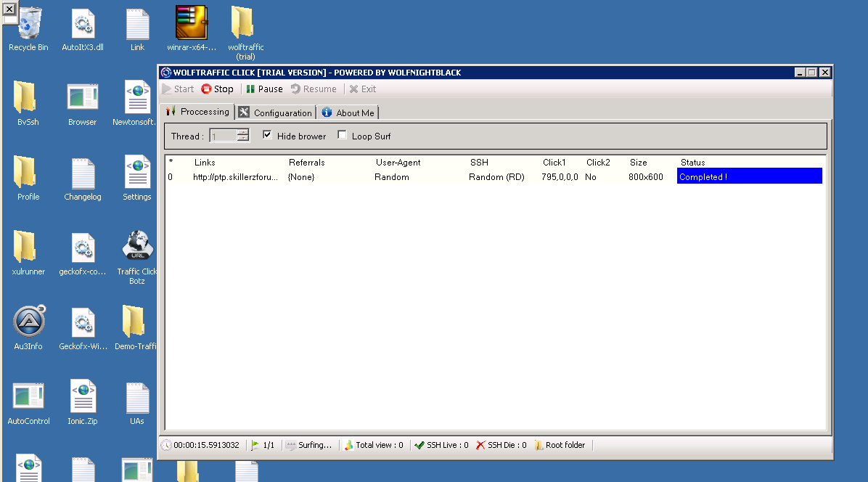The height and width of the screenshot is (482, 868).
Task: Click the SSH column header
Action: [480, 163]
